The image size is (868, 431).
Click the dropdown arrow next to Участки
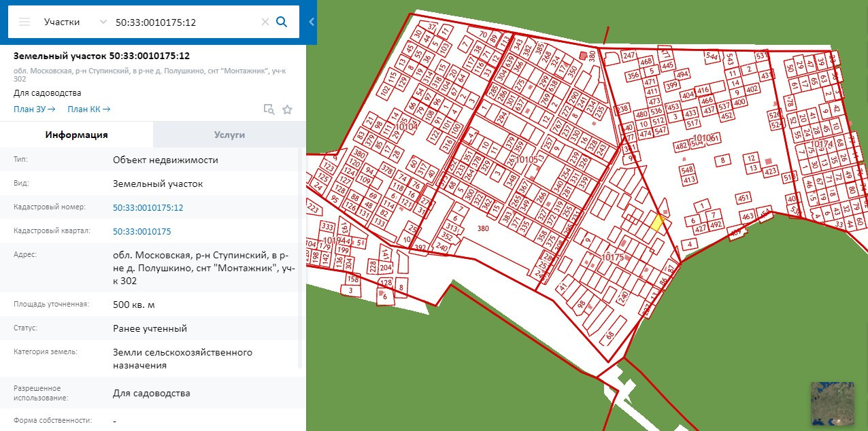[x=103, y=22]
